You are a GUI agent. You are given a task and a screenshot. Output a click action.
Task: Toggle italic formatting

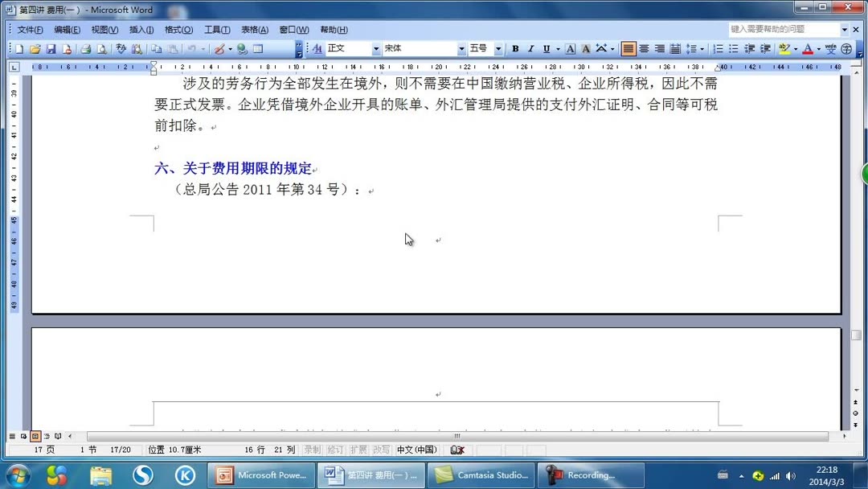(x=532, y=49)
